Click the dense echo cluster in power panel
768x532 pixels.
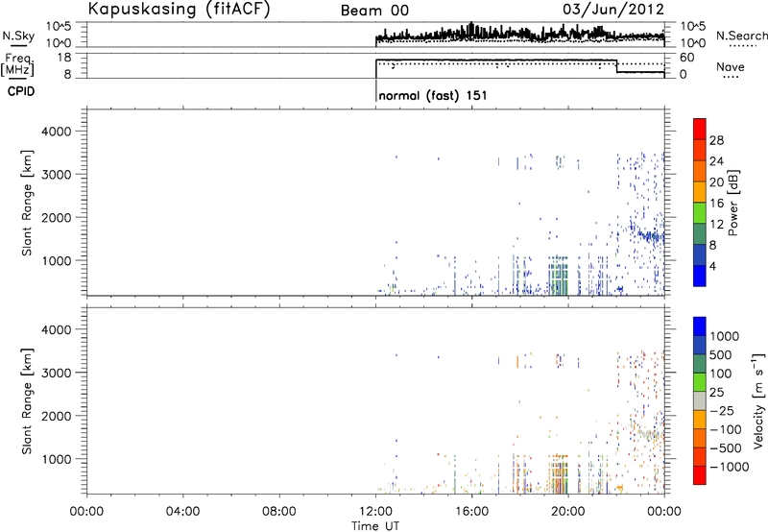click(558, 276)
